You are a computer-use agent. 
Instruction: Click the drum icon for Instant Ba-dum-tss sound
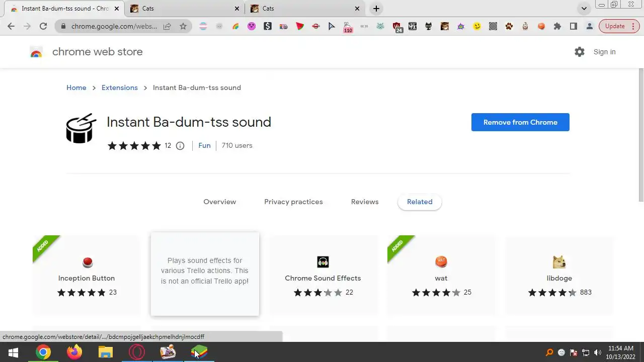click(81, 128)
